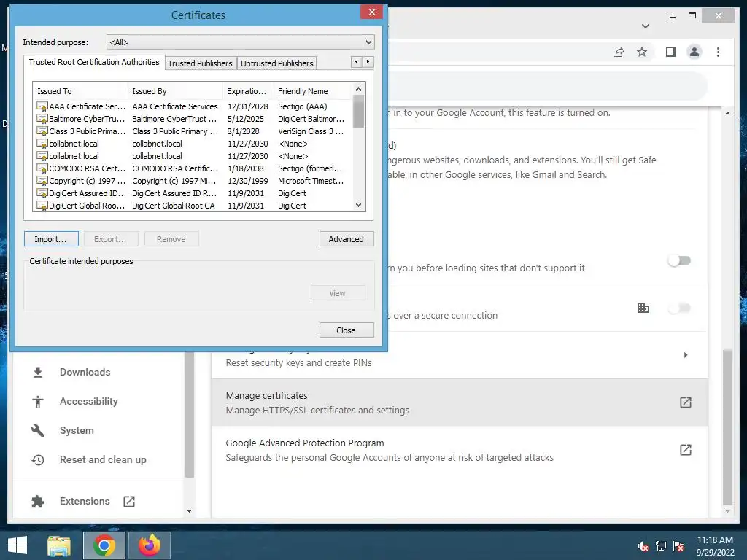Click settings sidebar scroll down arrow
This screenshot has height=560, width=747.
(189, 511)
